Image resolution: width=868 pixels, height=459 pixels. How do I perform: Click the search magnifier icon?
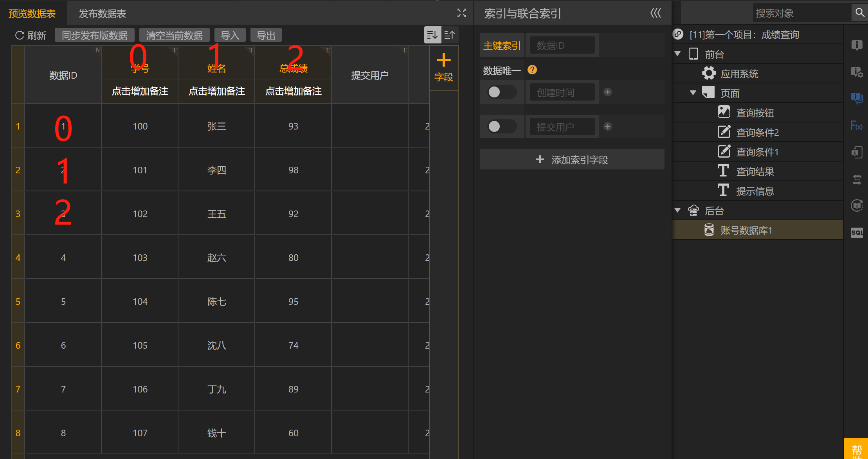(x=859, y=13)
